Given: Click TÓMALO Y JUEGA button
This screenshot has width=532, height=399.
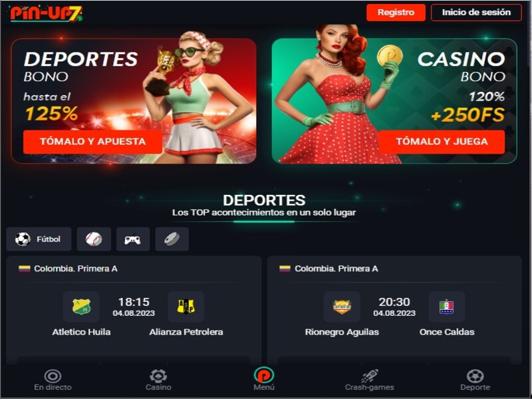Looking at the screenshot, I should click(442, 142).
